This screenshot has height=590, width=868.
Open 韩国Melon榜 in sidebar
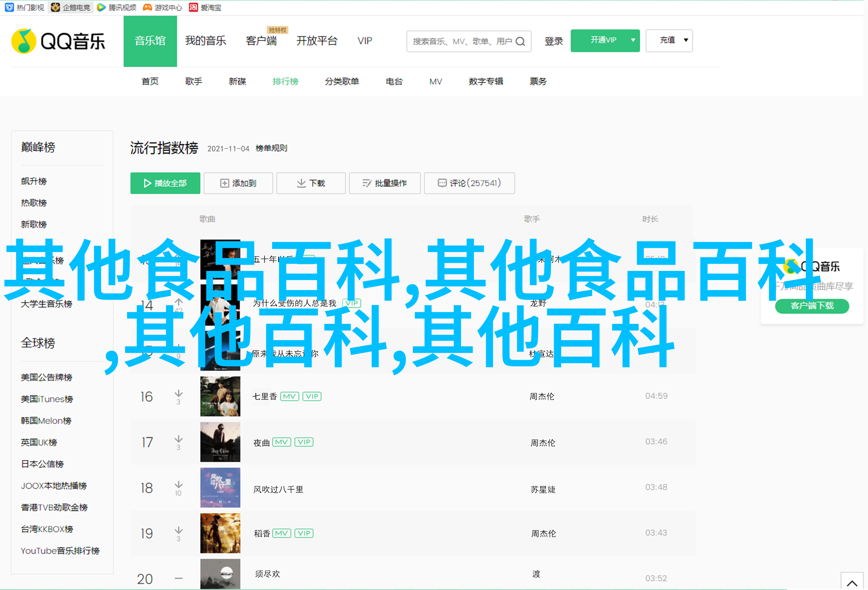46,421
